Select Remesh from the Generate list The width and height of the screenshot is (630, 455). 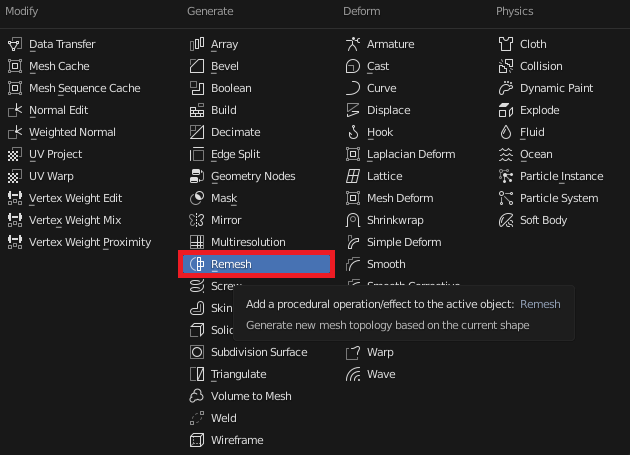231,264
